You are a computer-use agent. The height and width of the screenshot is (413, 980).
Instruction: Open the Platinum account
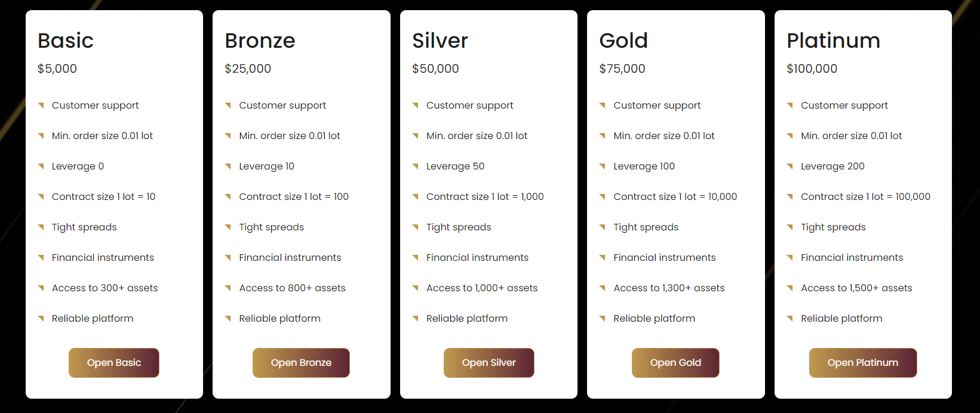[863, 363]
